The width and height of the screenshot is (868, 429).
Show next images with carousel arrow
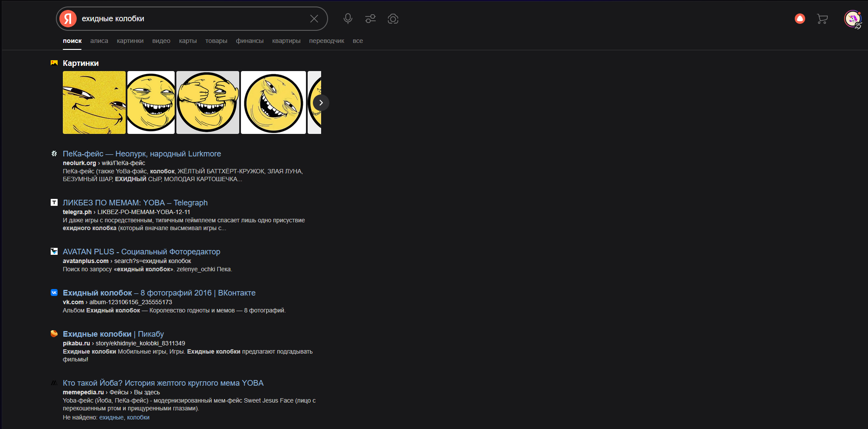[x=321, y=103]
